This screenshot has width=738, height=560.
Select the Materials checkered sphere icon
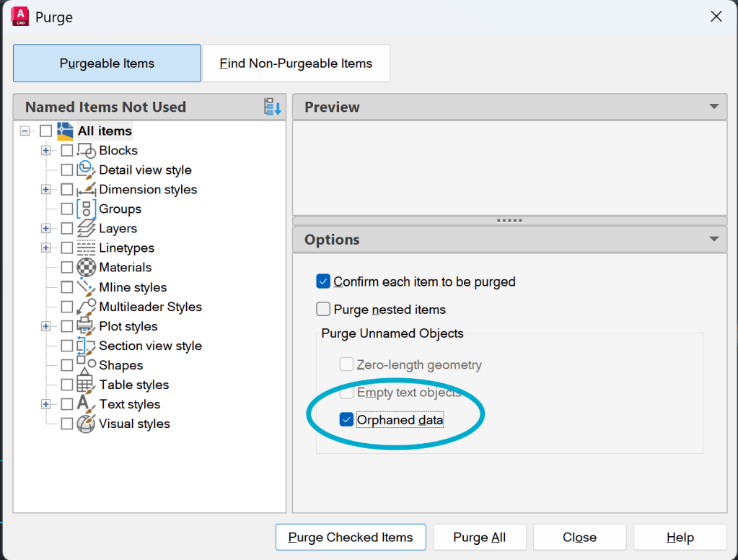coord(86,268)
